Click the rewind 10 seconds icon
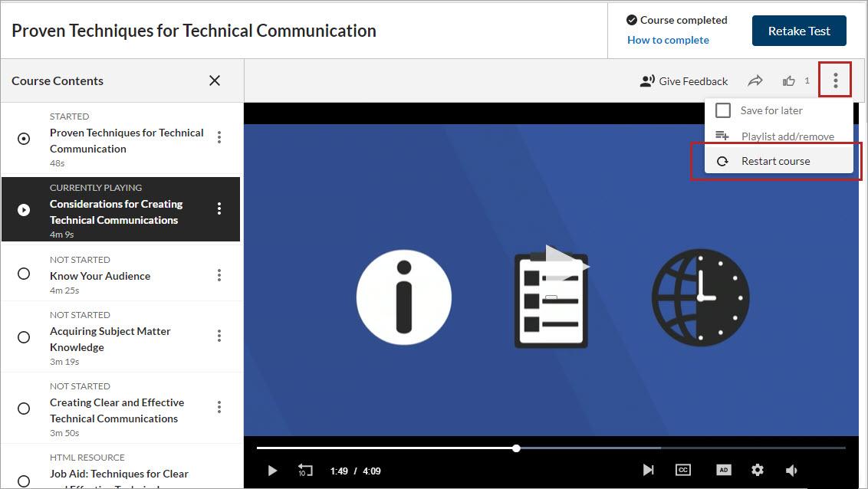 coord(305,470)
